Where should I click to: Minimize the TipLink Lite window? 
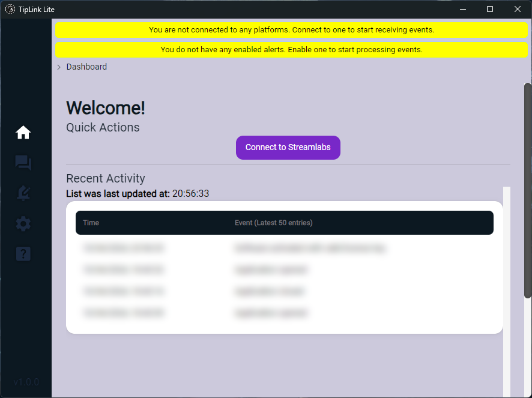click(463, 9)
